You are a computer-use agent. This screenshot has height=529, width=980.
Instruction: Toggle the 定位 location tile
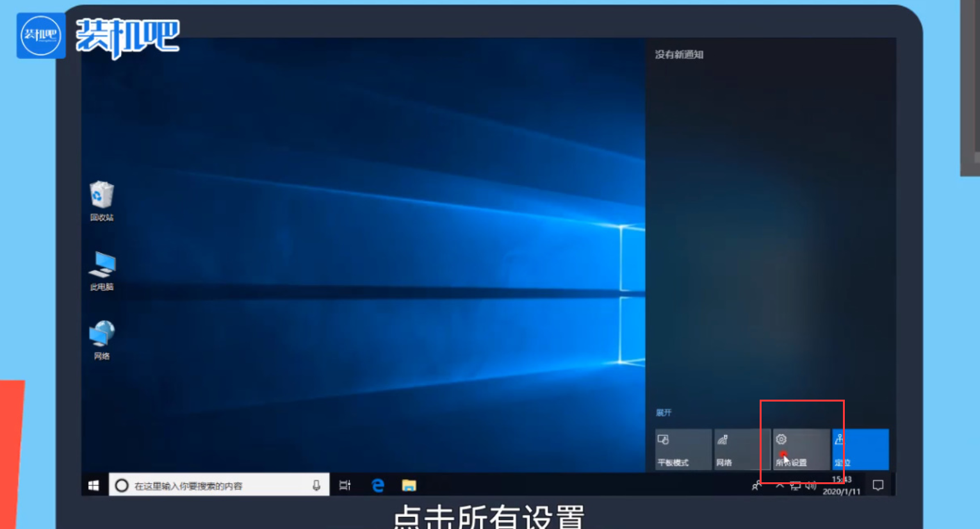pos(860,450)
